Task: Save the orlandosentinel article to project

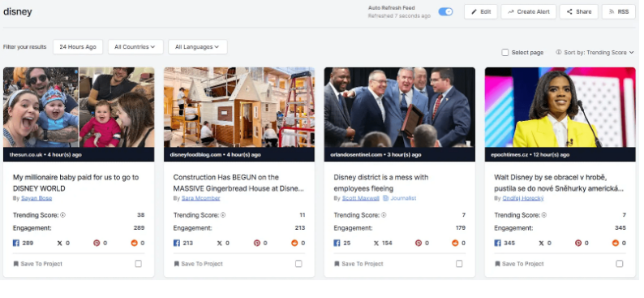Action: click(358, 264)
